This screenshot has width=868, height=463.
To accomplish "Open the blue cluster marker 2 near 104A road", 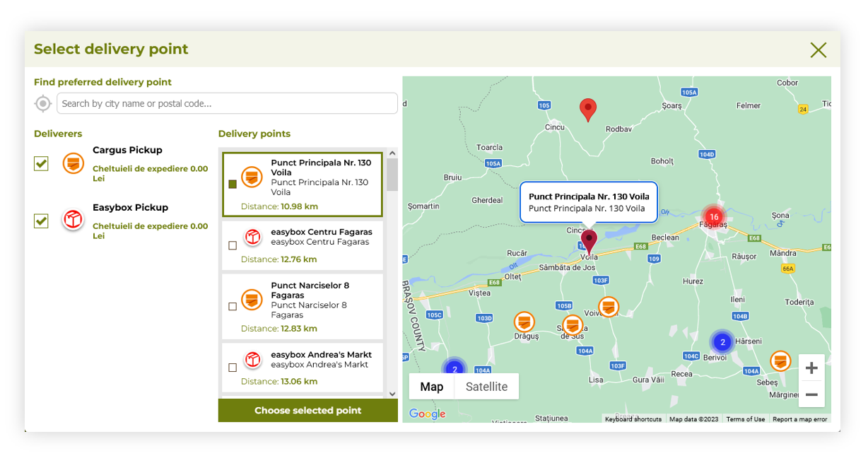I will (x=454, y=369).
